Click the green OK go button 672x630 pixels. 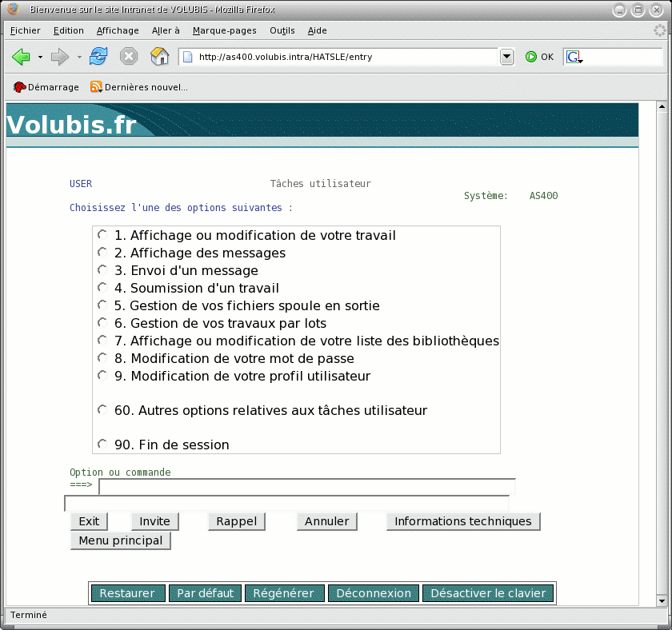point(539,57)
